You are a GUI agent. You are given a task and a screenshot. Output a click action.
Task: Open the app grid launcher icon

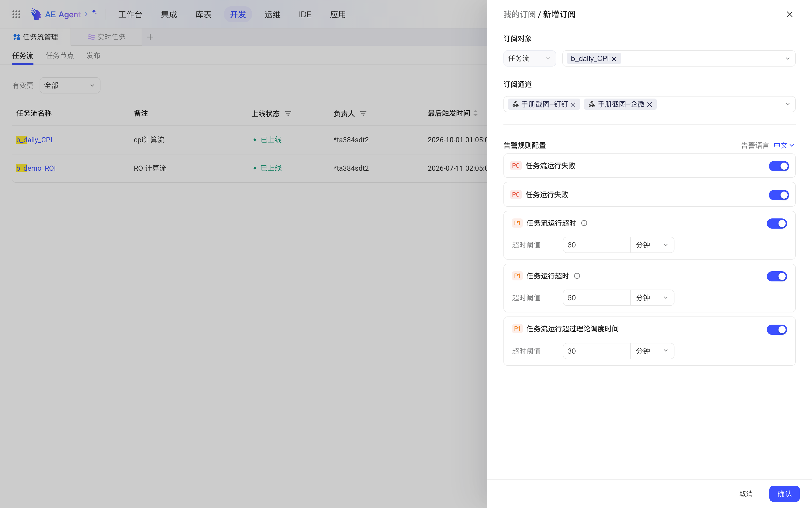(16, 14)
